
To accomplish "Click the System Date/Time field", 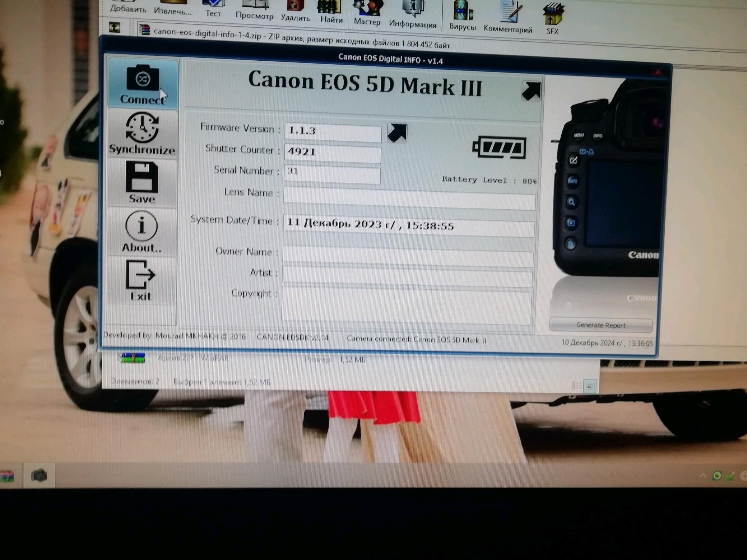I will pos(409,226).
